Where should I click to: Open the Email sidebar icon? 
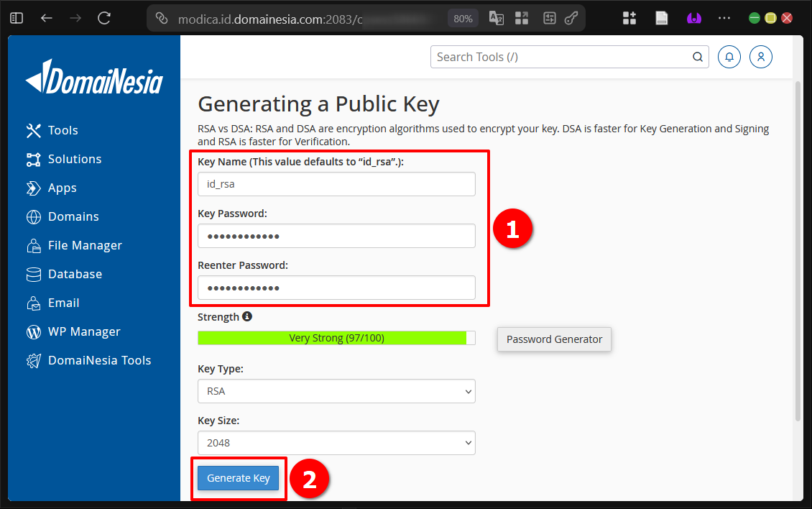(x=34, y=303)
